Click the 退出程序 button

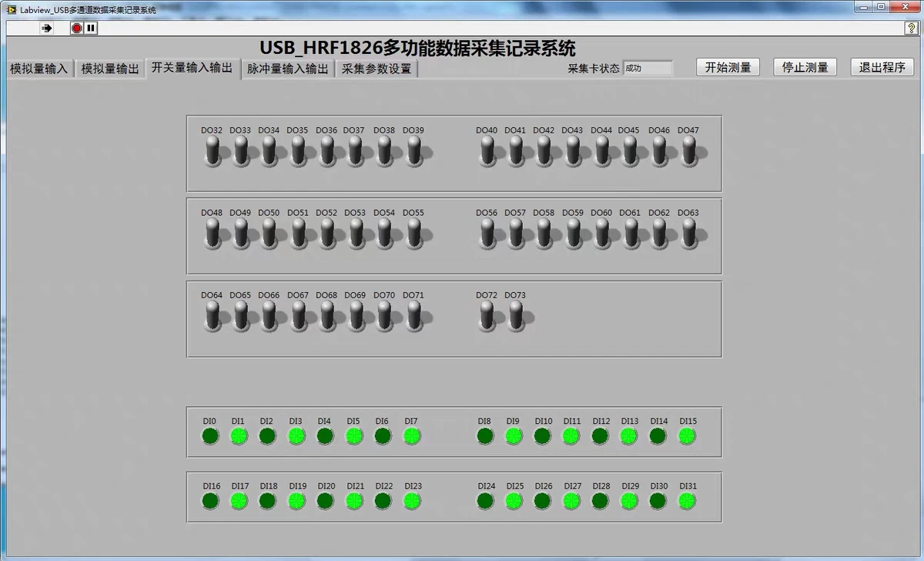tap(882, 67)
